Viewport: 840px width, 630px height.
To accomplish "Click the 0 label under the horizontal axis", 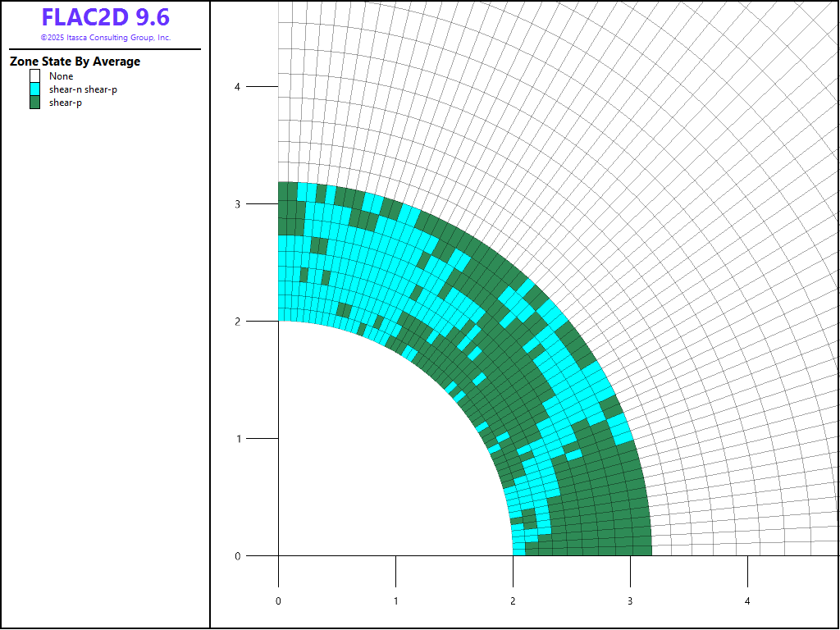I will (278, 601).
